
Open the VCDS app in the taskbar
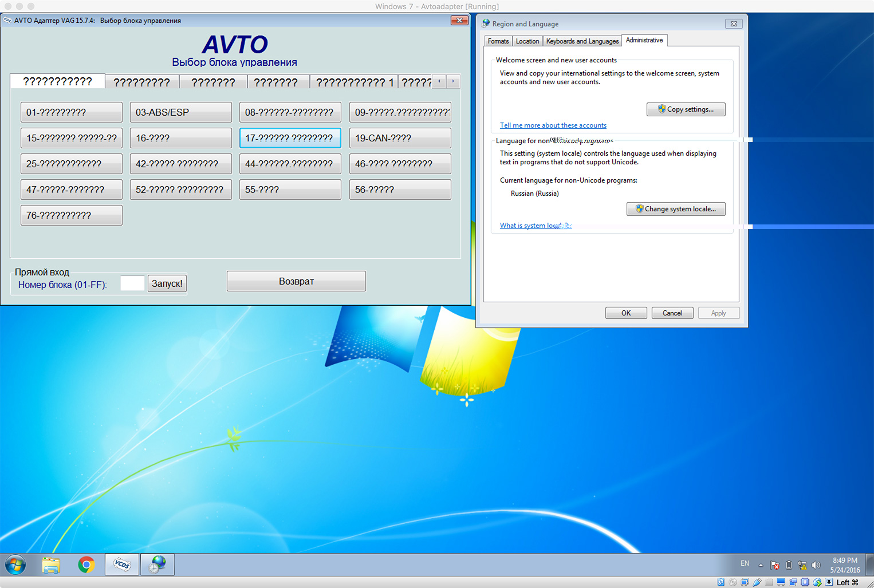(x=121, y=565)
